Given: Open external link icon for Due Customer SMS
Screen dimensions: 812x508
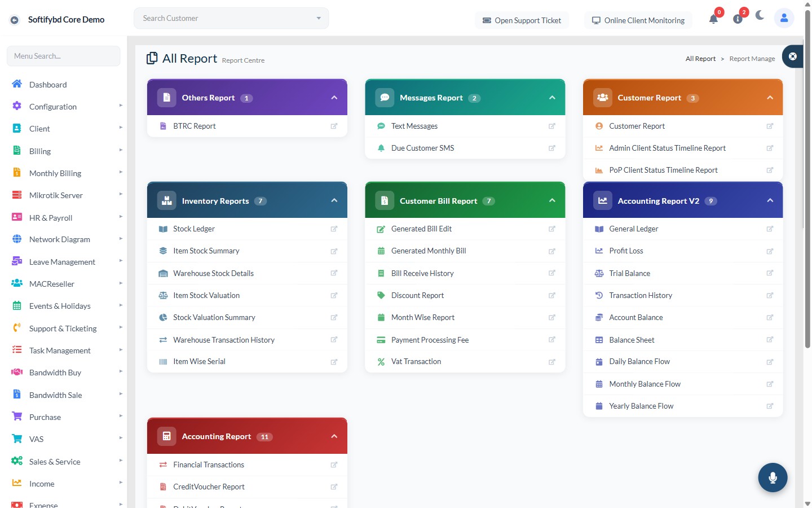Looking at the screenshot, I should [552, 148].
